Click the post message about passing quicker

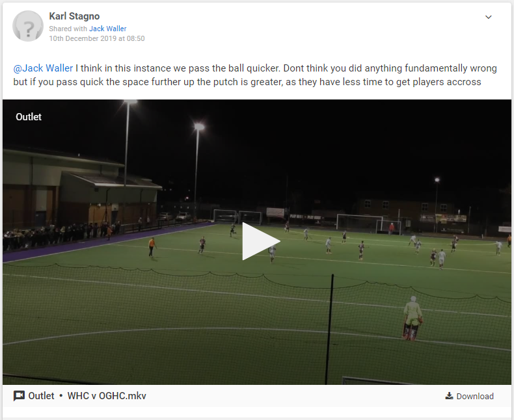tap(255, 75)
